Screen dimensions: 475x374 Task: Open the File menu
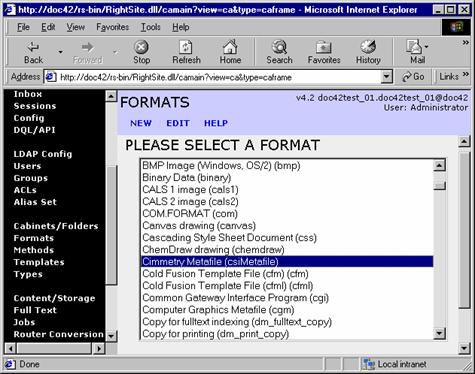(23, 27)
